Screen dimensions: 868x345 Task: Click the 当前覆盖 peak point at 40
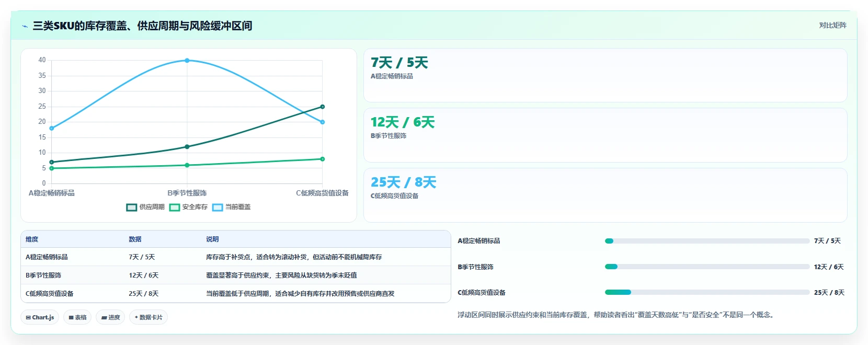coord(187,61)
